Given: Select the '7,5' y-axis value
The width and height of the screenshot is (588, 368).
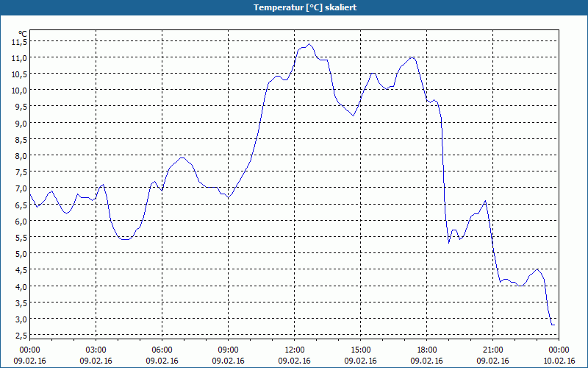Looking at the screenshot, I should (x=21, y=172).
